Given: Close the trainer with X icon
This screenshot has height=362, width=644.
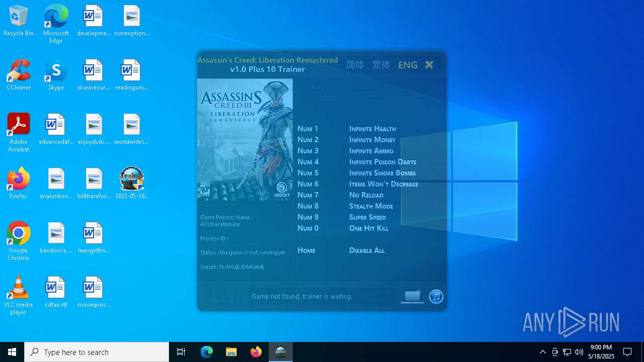Looking at the screenshot, I should coord(429,65).
